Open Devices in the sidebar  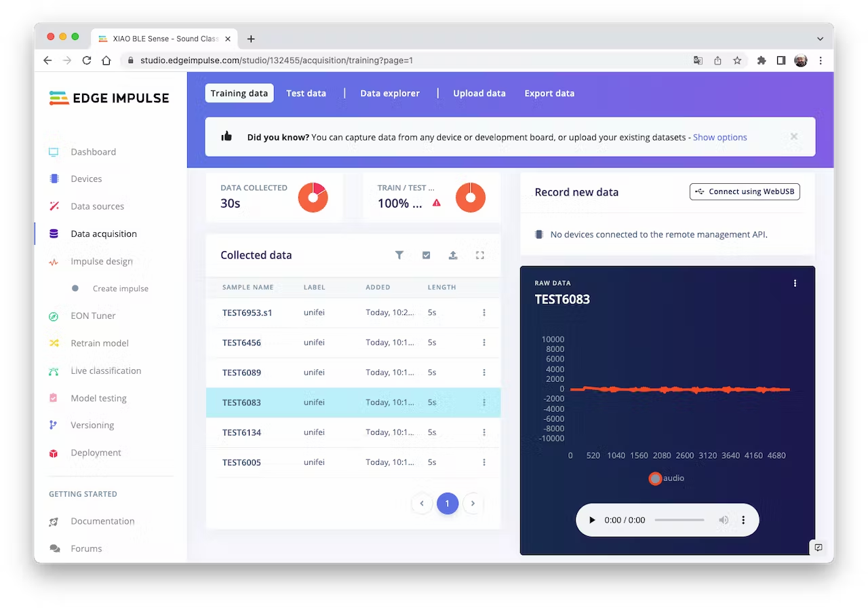pyautogui.click(x=86, y=179)
